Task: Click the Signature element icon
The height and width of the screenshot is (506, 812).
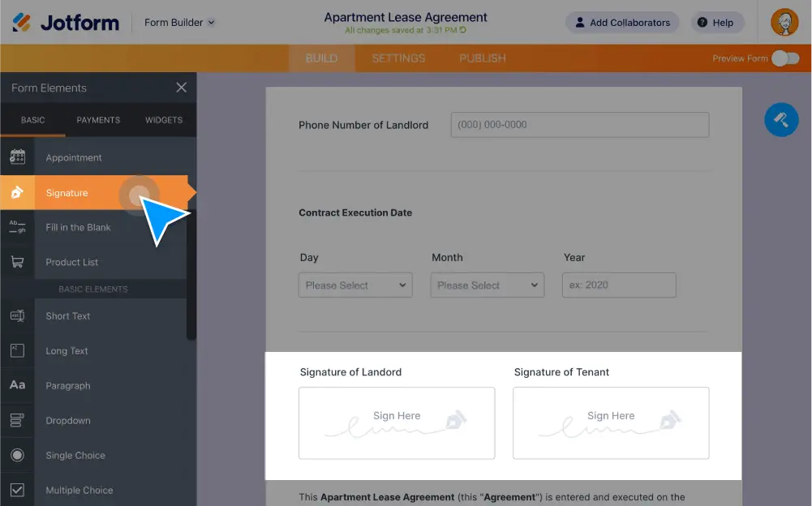Action: (x=17, y=193)
